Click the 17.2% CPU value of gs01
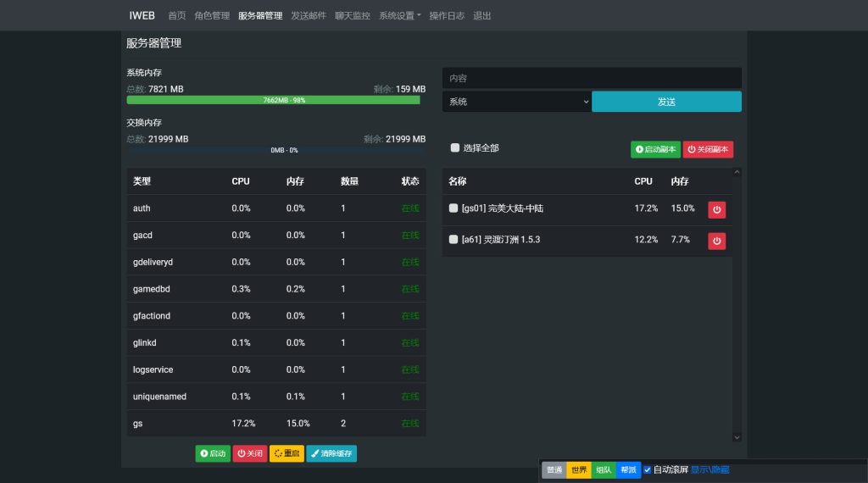 pos(646,208)
